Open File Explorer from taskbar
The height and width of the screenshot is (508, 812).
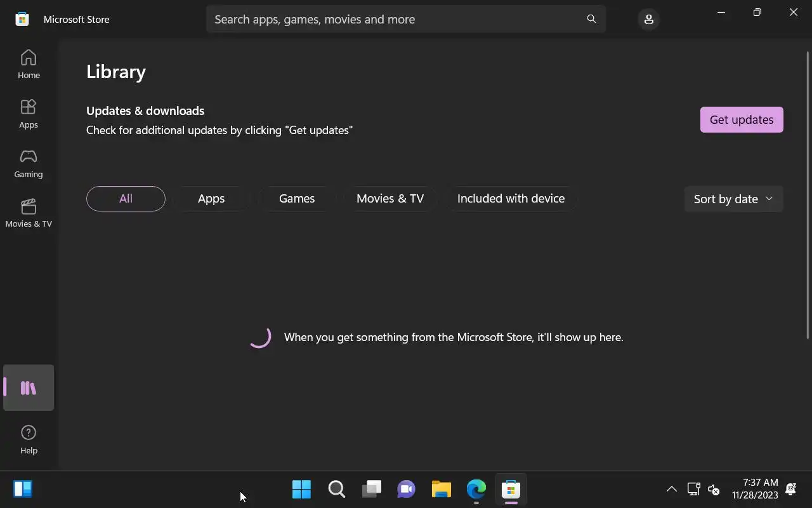pyautogui.click(x=442, y=489)
